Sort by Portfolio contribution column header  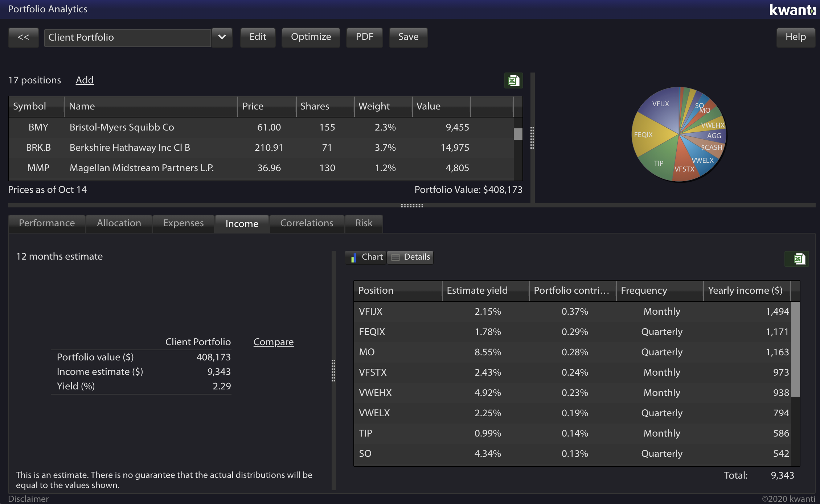pos(573,291)
